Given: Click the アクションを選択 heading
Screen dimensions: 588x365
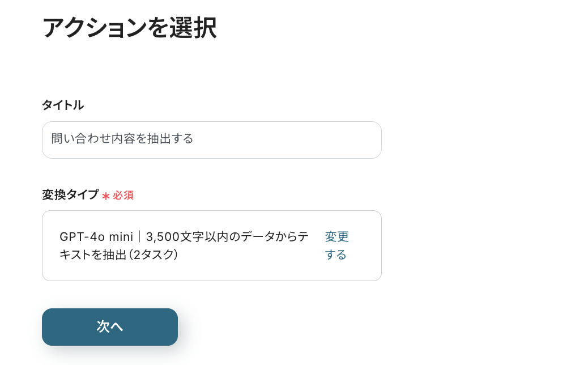Looking at the screenshot, I should pos(129,27).
